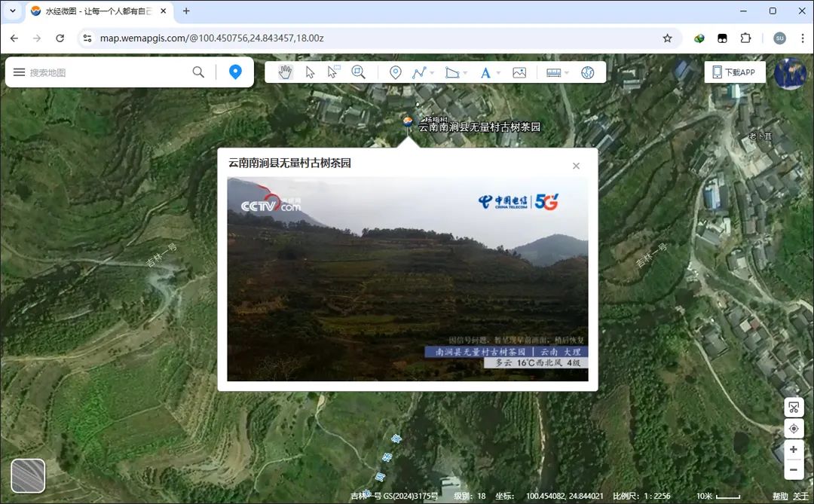Reload the page
This screenshot has height=504, width=814.
(x=60, y=38)
